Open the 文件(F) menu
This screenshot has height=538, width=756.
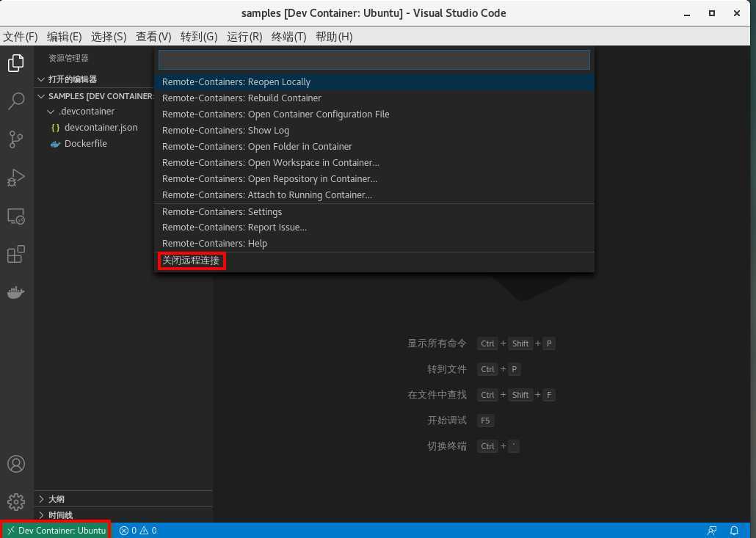(x=21, y=37)
